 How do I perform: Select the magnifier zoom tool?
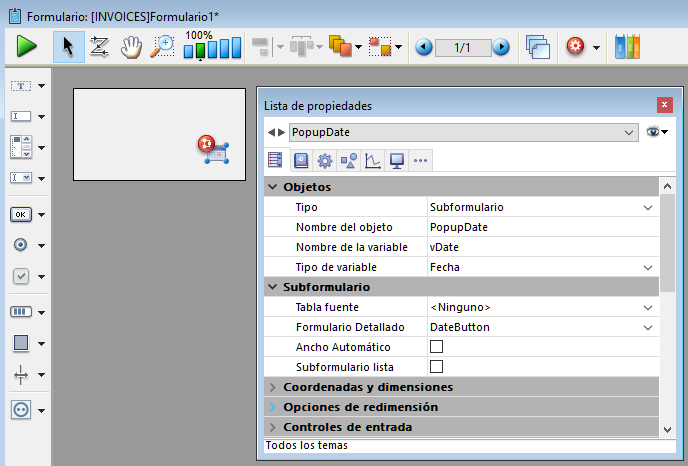click(x=162, y=46)
